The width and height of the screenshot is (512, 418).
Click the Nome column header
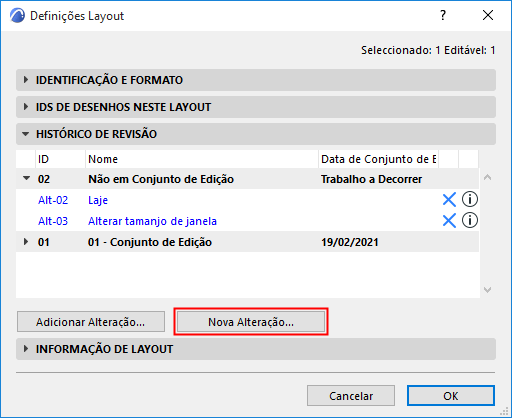[202, 159]
